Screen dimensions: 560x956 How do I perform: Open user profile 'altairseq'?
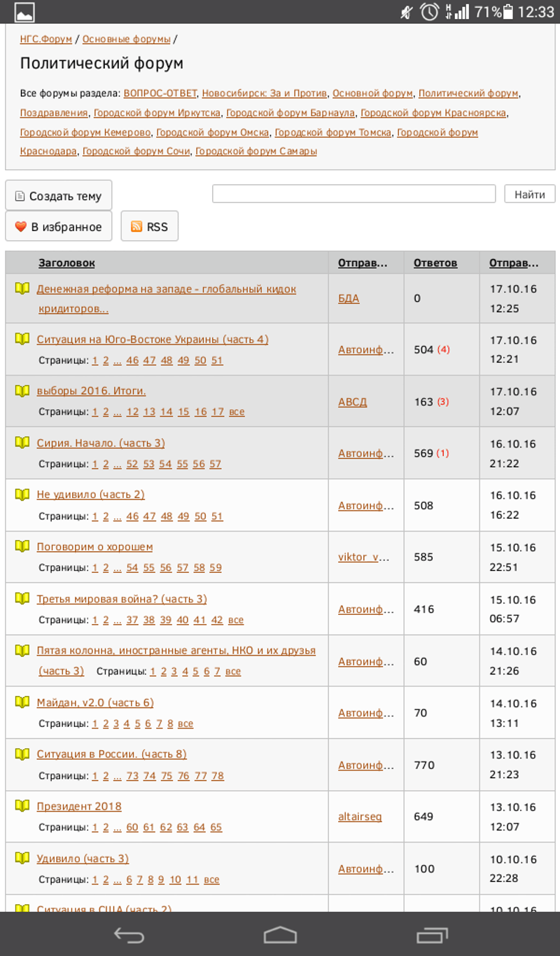pos(360,817)
